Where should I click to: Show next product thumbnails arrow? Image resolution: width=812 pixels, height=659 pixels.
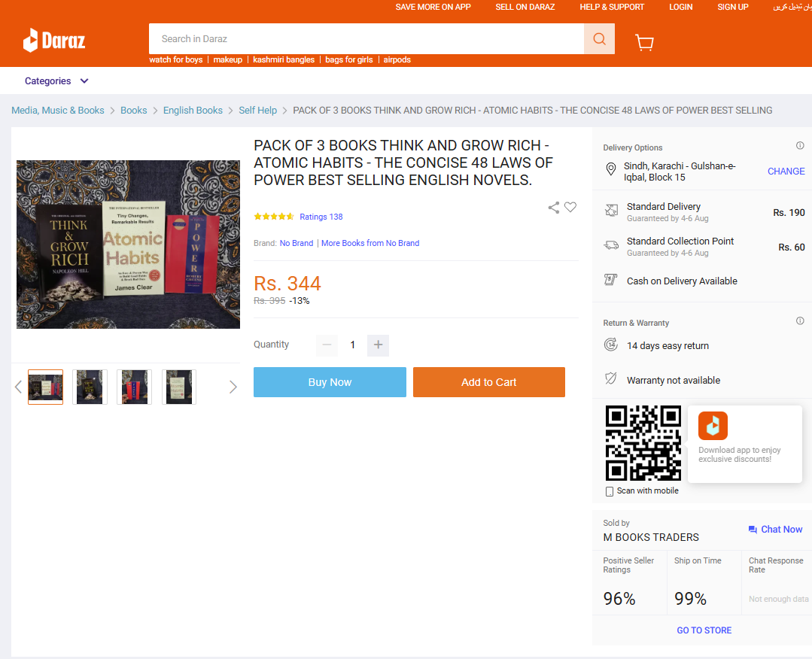(x=233, y=387)
